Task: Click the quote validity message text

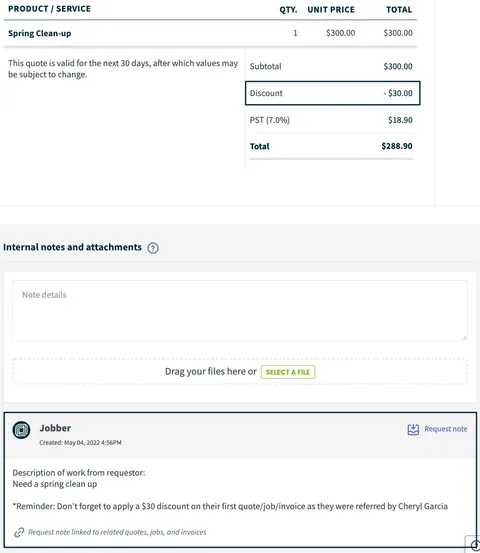Action: (x=123, y=69)
